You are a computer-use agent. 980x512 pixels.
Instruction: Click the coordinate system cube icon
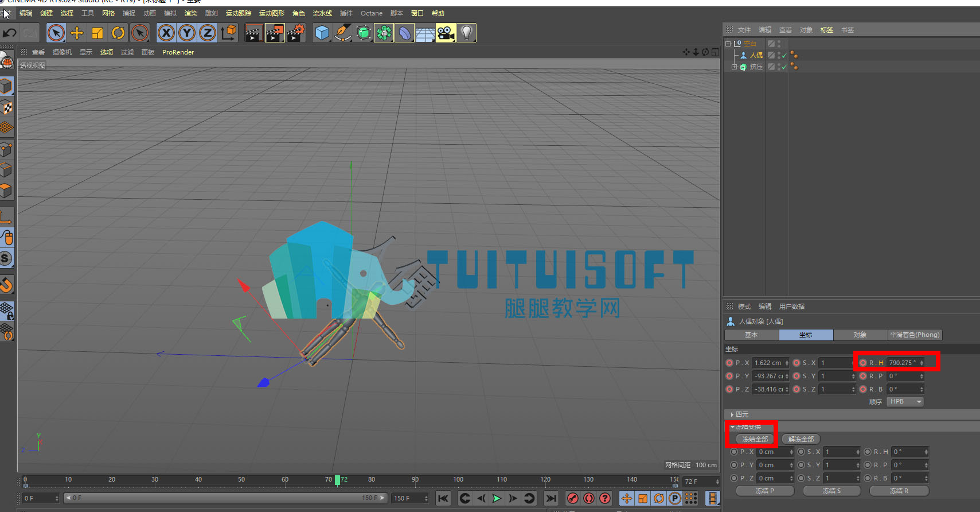pos(229,33)
